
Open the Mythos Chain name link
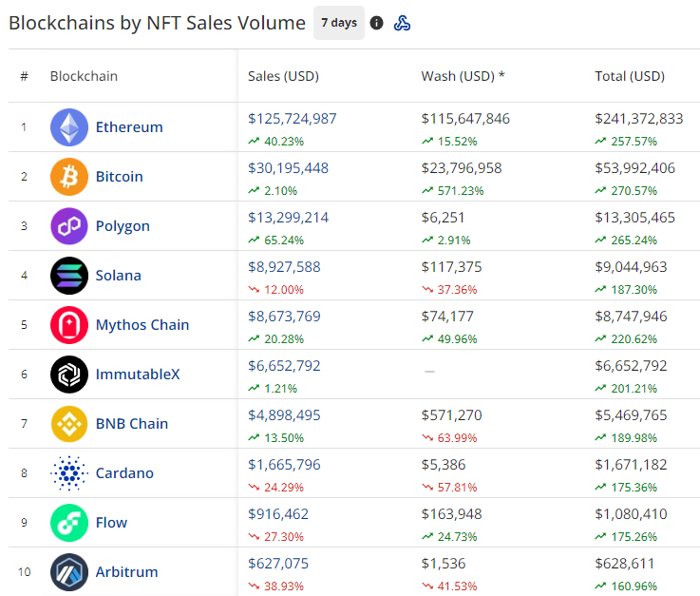pos(142,325)
